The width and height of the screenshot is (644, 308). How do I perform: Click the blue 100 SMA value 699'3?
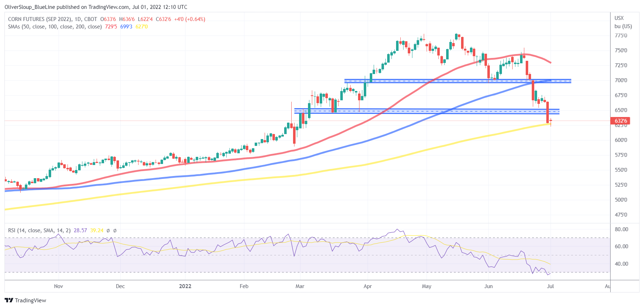(x=126, y=27)
